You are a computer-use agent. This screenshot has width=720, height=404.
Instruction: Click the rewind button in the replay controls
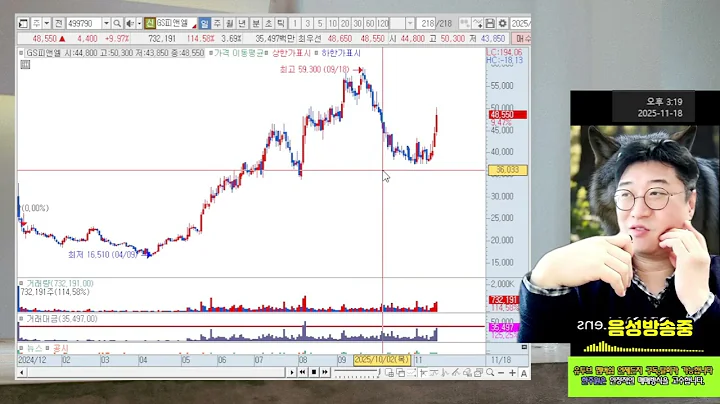[302, 372]
